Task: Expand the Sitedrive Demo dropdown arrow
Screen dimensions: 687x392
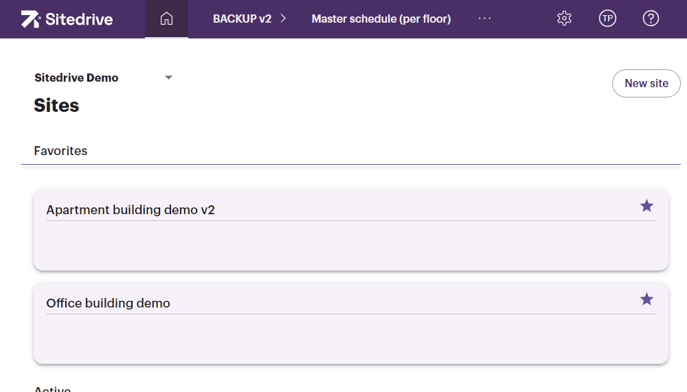Action: (168, 78)
